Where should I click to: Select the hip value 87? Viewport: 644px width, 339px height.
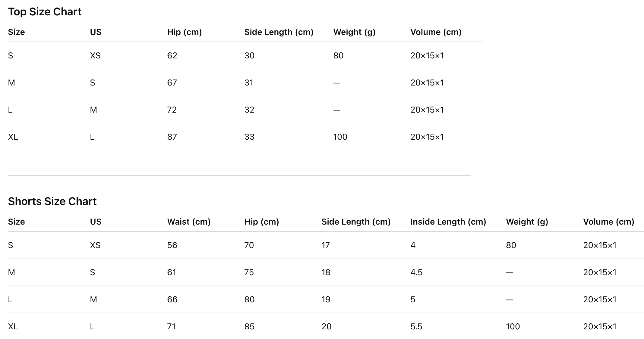click(x=172, y=137)
